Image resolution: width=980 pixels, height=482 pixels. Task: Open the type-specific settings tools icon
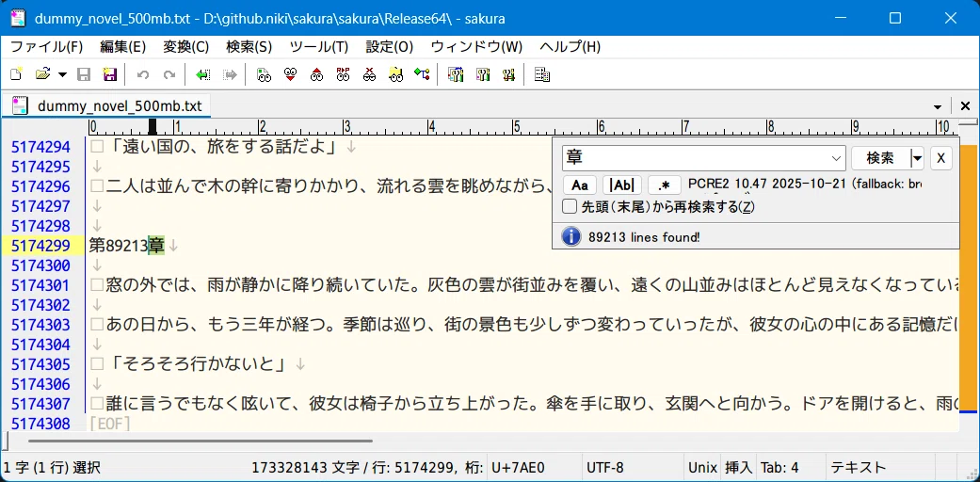(483, 75)
